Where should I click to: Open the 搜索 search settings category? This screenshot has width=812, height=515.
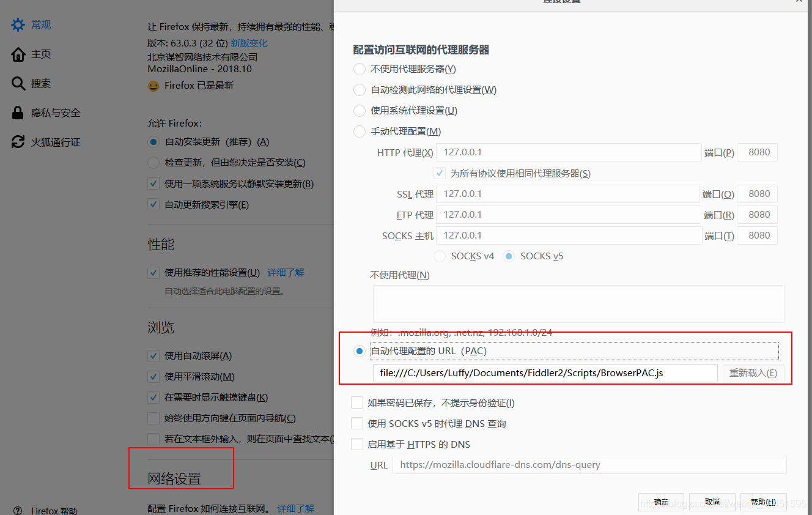(41, 84)
